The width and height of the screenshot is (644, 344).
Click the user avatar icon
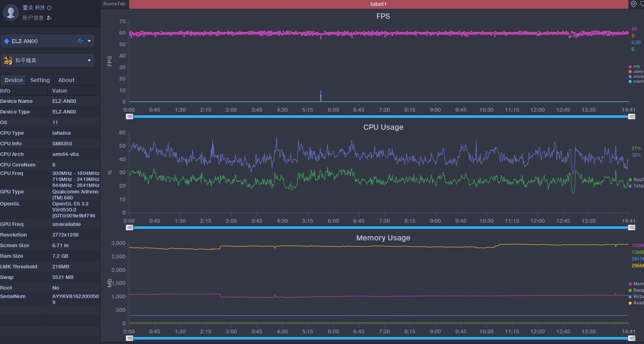11,13
